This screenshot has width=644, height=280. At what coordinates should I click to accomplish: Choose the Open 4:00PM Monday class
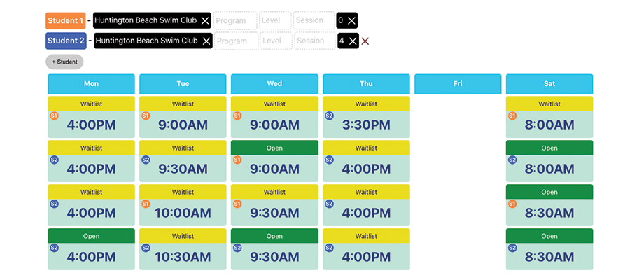point(91,250)
